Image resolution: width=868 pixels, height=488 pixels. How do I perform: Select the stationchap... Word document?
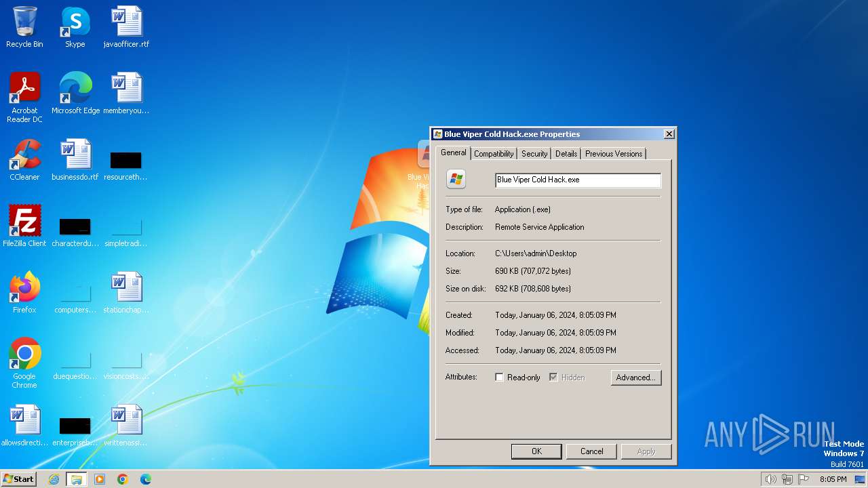click(x=126, y=293)
